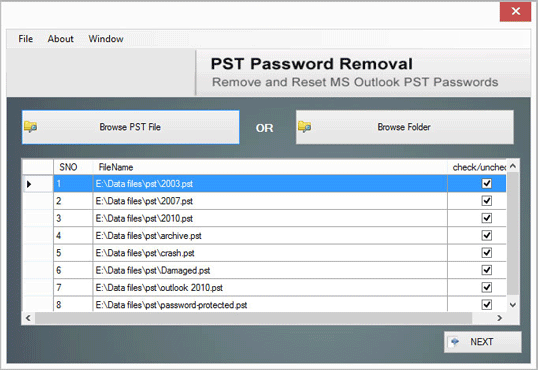Click the check/uncheck column header
Screen dimensions: 538x370
coord(477,167)
